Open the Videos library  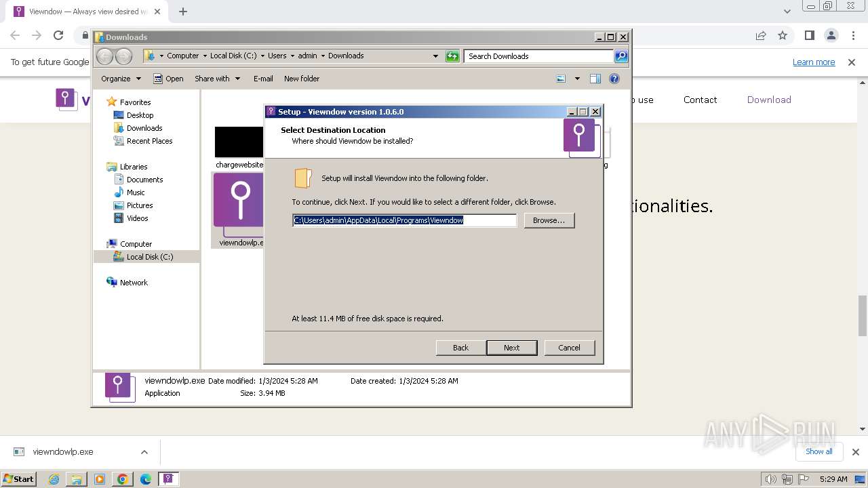pos(137,218)
